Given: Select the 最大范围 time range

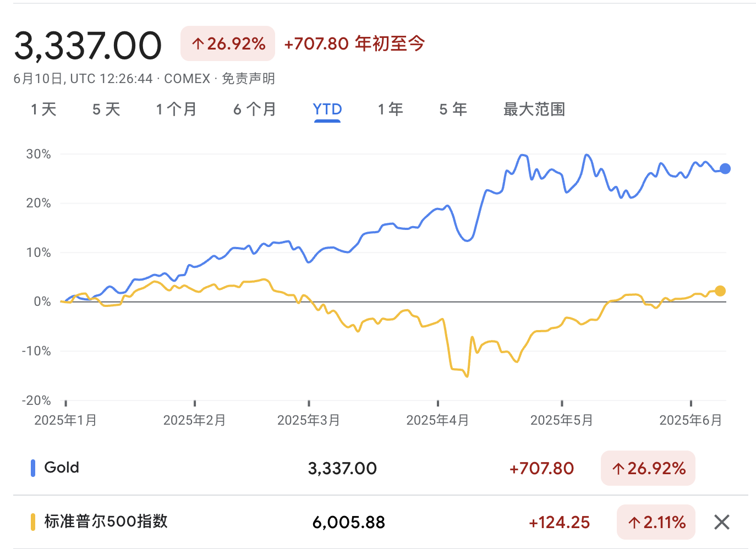Looking at the screenshot, I should (x=534, y=109).
